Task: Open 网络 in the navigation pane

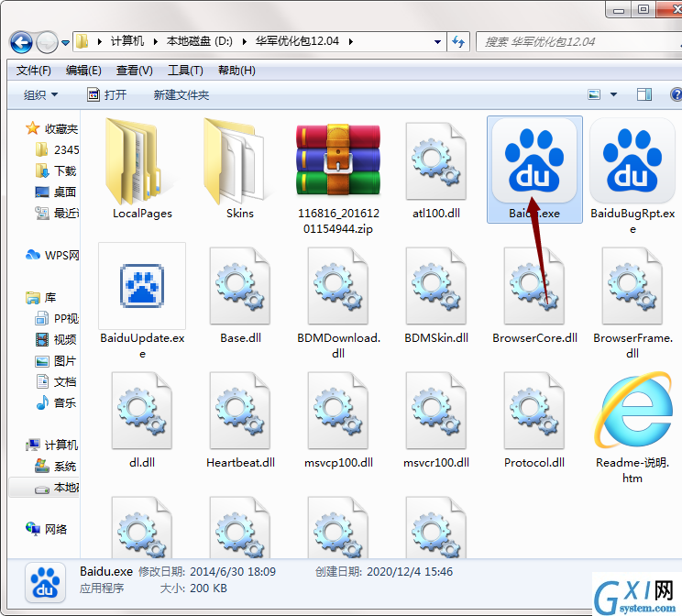Action: (x=47, y=529)
